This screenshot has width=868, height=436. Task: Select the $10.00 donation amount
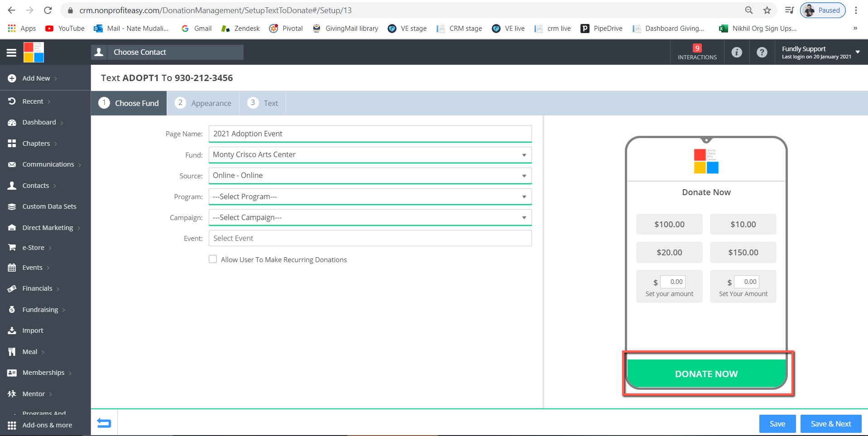pyautogui.click(x=743, y=224)
